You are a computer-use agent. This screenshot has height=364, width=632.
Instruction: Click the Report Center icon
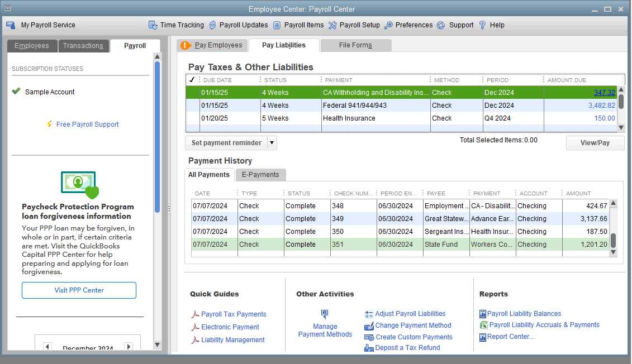tap(483, 337)
